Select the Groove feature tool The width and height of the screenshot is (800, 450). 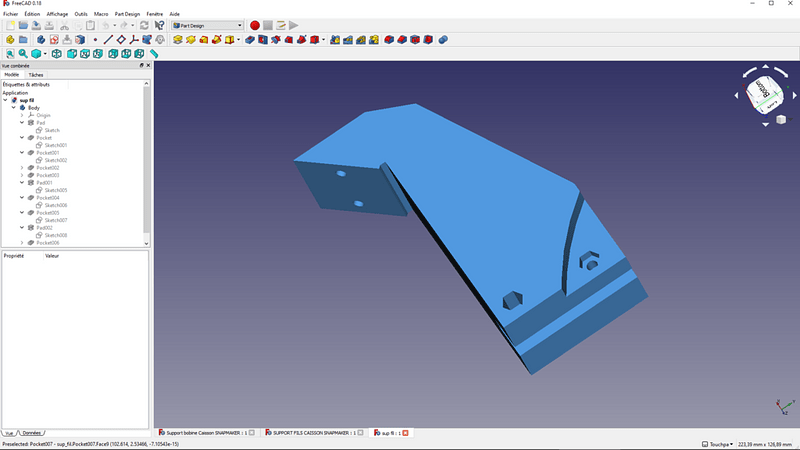[x=276, y=40]
